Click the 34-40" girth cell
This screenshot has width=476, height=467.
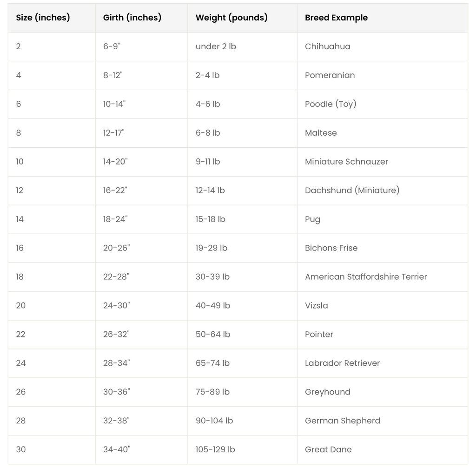(x=141, y=450)
